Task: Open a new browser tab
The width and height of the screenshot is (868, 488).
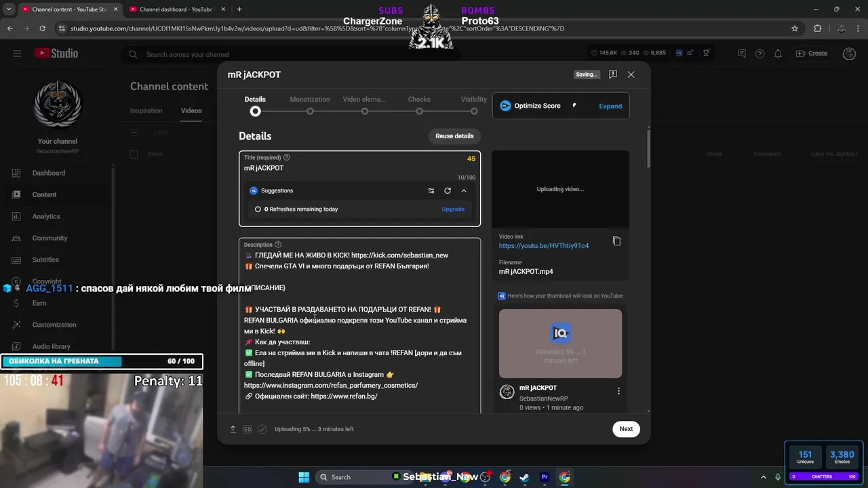Action: click(239, 9)
